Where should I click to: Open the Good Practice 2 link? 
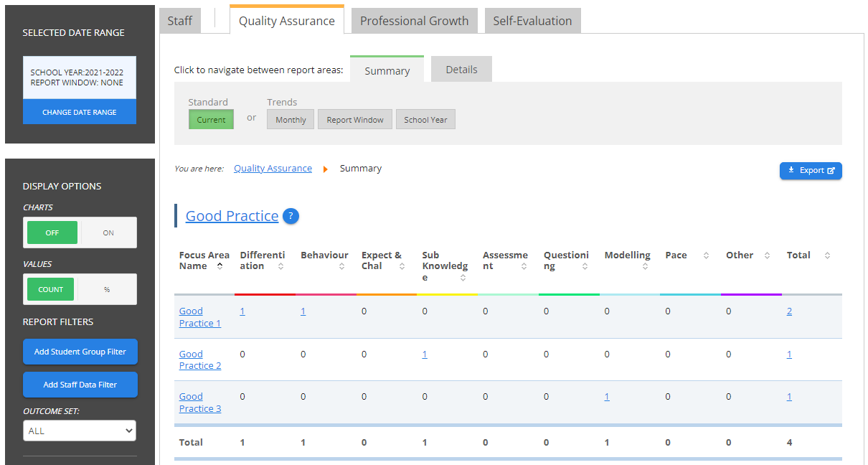199,360
